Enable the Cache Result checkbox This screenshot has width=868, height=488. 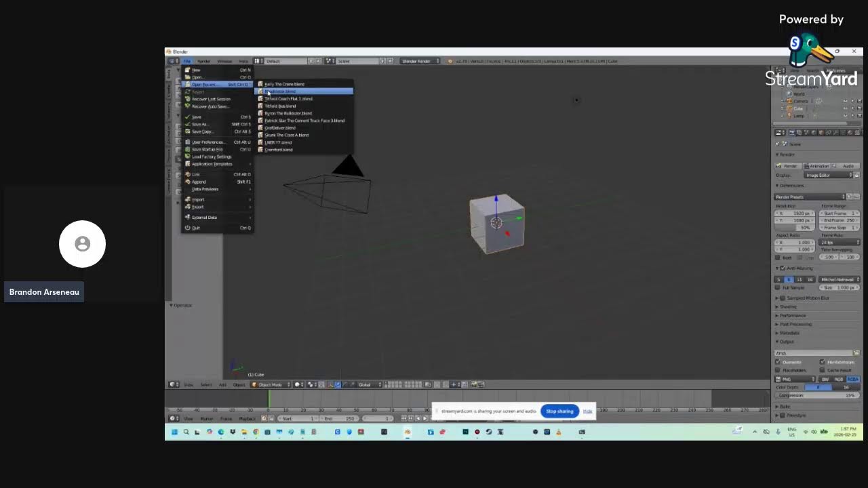[x=822, y=370]
